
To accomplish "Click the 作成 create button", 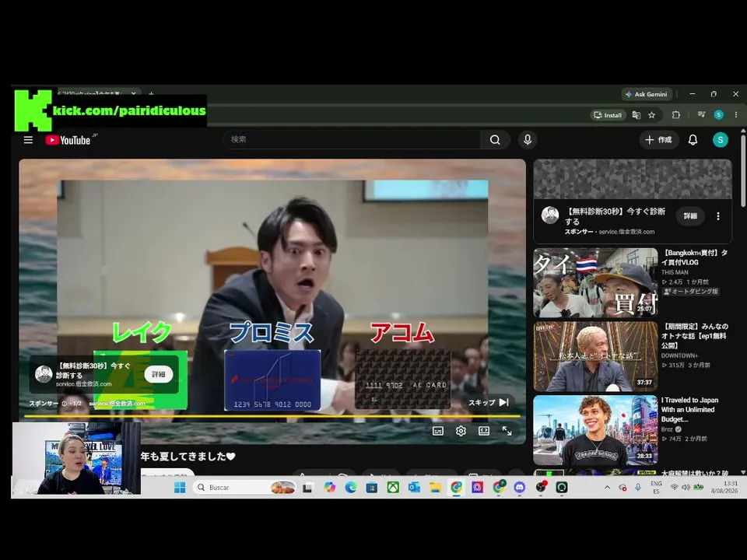I will point(658,140).
